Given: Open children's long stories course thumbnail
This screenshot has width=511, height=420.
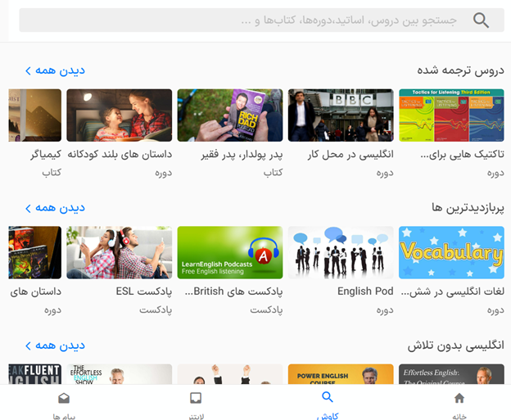Looking at the screenshot, I should pos(120,115).
